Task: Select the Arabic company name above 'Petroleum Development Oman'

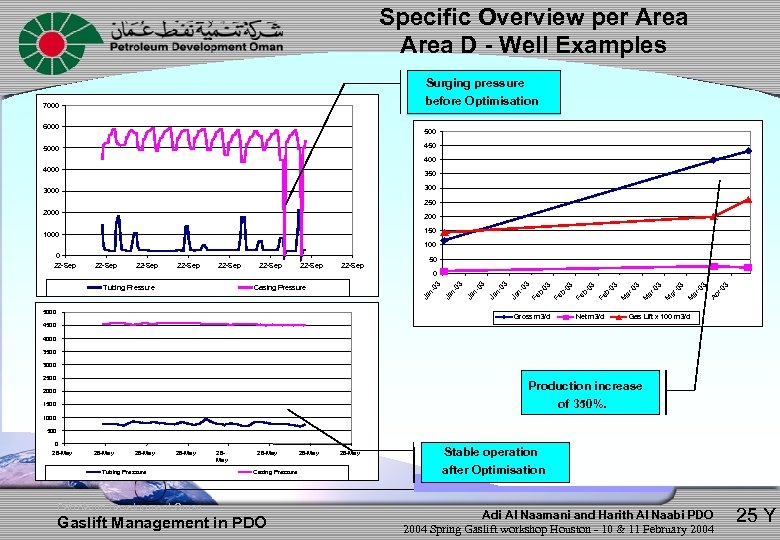Action: click(x=197, y=29)
